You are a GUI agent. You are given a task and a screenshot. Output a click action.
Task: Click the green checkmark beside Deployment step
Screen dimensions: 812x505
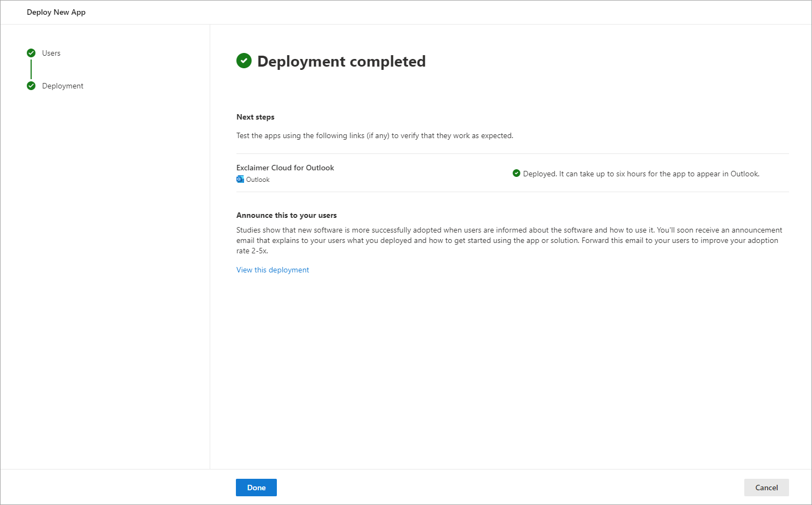pyautogui.click(x=31, y=86)
